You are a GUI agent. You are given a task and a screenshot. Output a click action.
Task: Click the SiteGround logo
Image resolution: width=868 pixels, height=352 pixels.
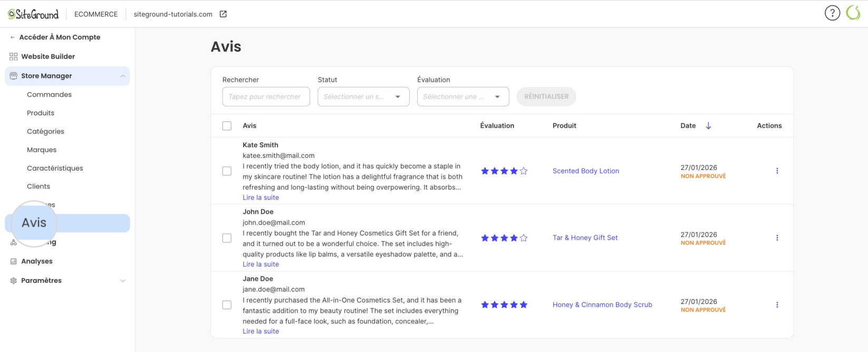(x=33, y=14)
